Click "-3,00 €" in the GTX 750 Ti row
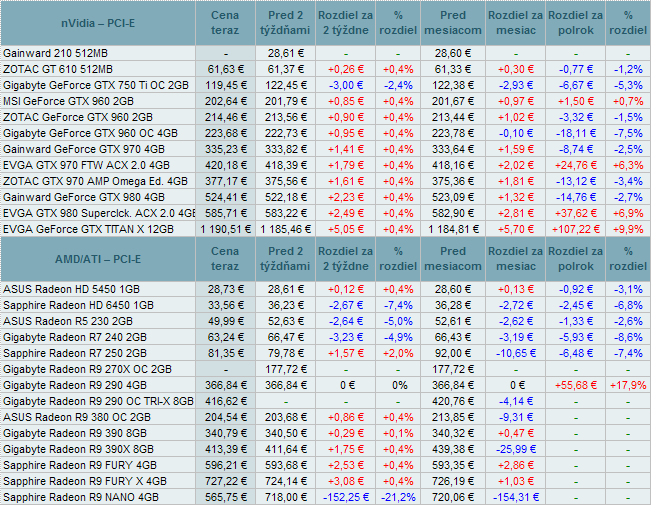Viewport: 651px width, 505px height. 346,85
